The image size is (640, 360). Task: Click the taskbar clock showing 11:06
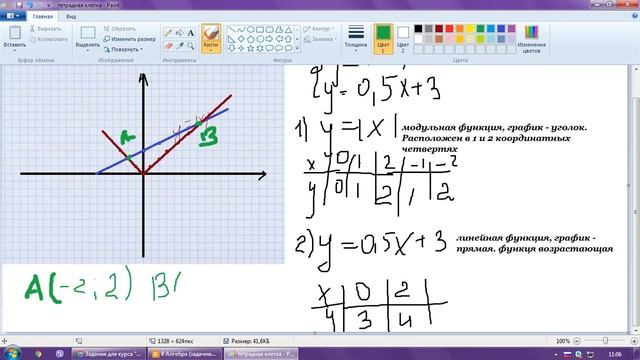pos(615,354)
